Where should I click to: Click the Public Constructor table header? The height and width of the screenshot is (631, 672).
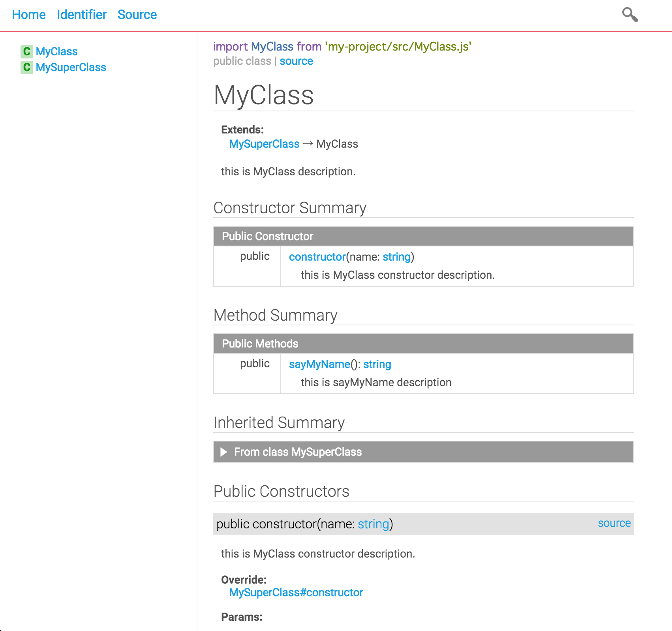(x=423, y=236)
